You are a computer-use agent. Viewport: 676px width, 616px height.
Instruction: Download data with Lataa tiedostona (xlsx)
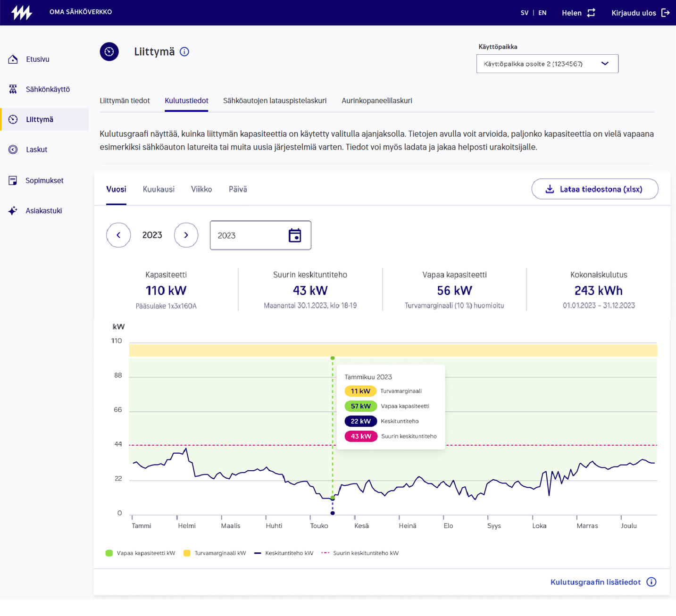(594, 189)
